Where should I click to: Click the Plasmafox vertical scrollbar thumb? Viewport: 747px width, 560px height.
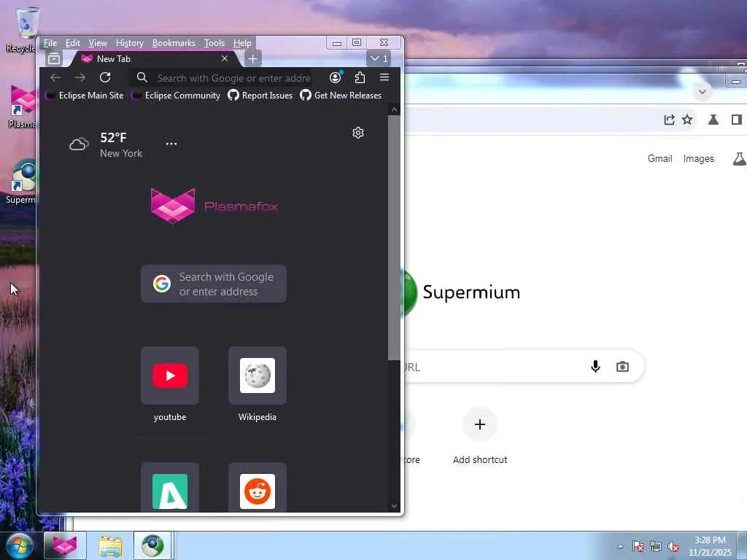click(394, 238)
